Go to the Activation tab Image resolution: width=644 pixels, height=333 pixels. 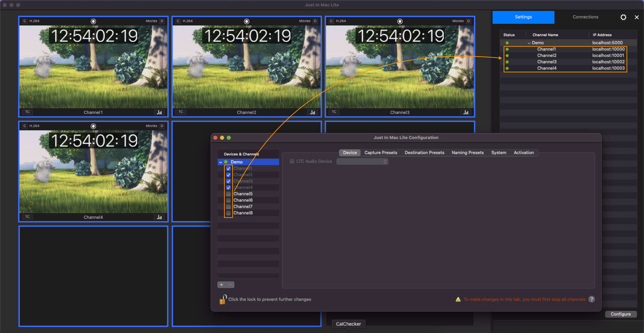click(x=523, y=153)
